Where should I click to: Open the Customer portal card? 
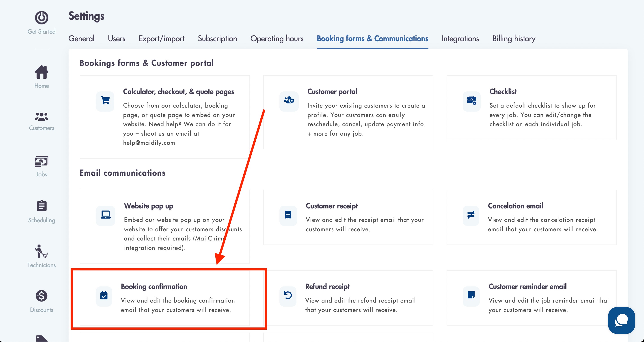[348, 112]
